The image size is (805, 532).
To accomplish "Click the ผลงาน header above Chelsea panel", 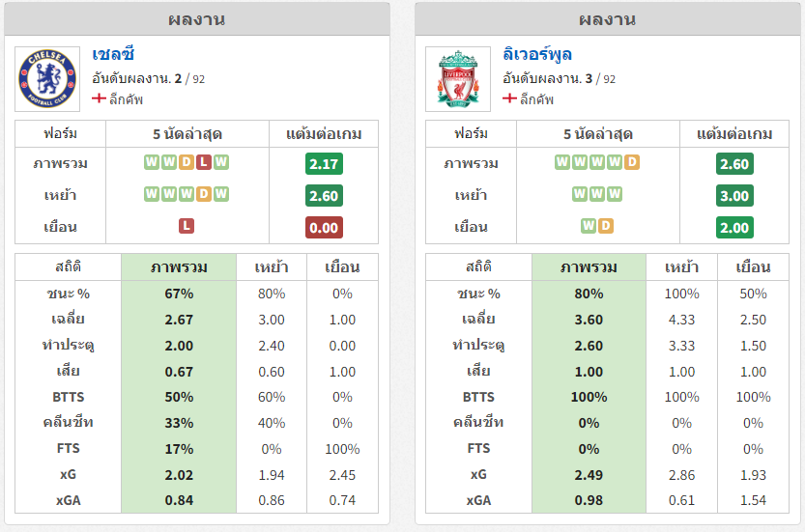I will click(196, 19).
